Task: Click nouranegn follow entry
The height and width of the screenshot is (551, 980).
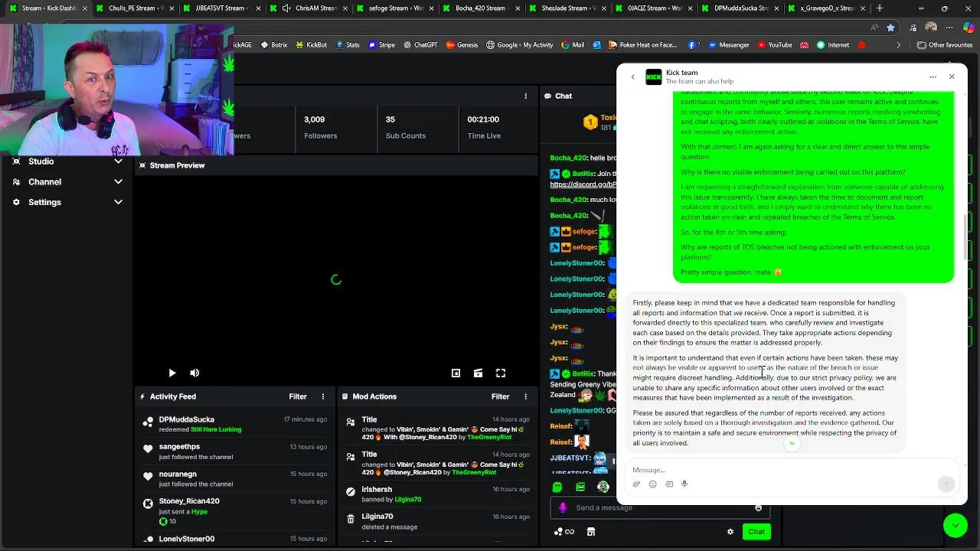Action: click(234, 478)
